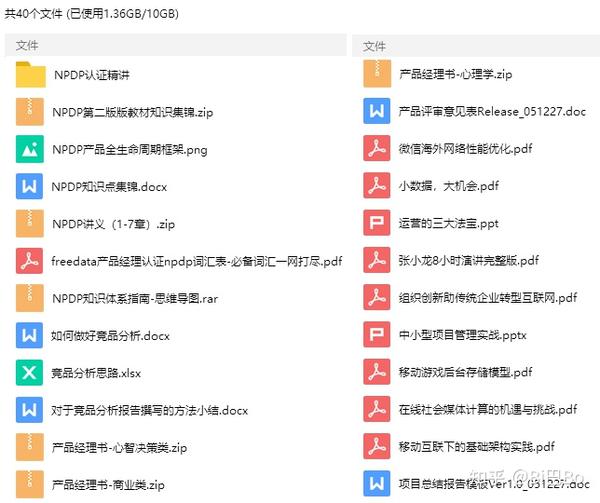Open the NPDP认证精讲 folder icon
The image size is (600, 503).
pyautogui.click(x=31, y=75)
